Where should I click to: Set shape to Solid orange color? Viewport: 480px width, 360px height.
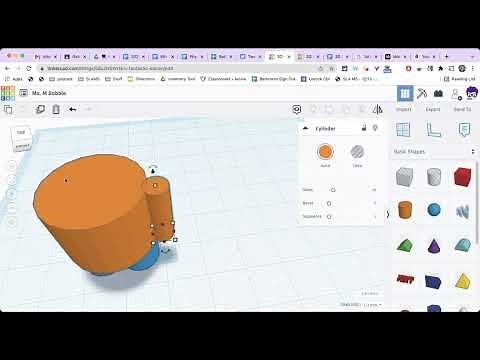pyautogui.click(x=325, y=152)
